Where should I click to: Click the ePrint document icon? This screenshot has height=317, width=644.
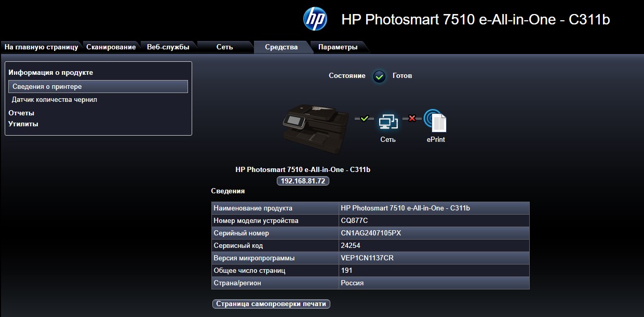435,121
